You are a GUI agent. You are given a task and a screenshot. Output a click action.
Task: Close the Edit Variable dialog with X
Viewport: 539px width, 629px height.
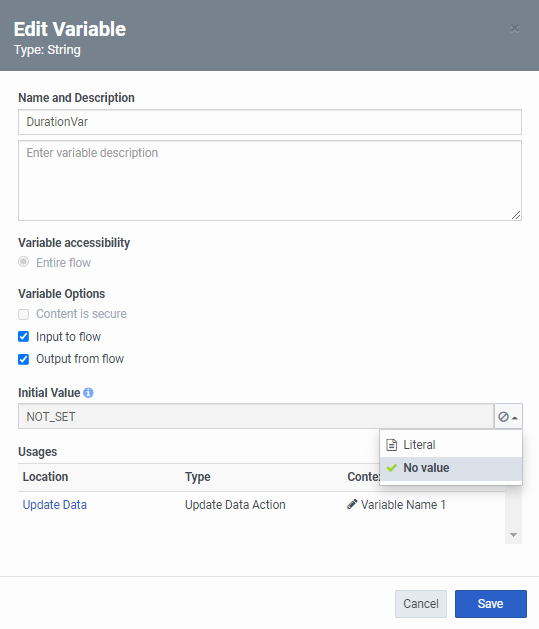coord(515,28)
